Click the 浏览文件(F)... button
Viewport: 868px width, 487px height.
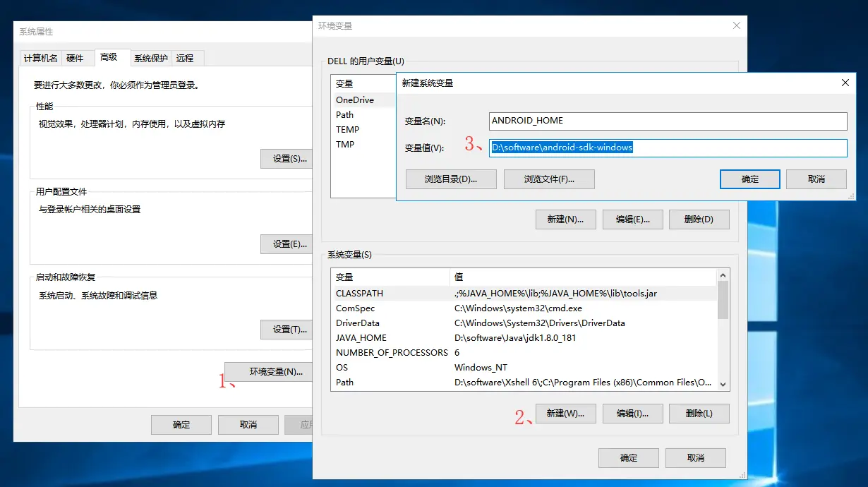coord(549,179)
